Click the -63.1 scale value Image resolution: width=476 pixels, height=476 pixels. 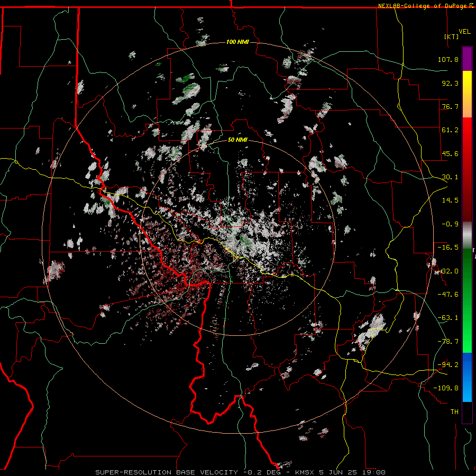(448, 318)
